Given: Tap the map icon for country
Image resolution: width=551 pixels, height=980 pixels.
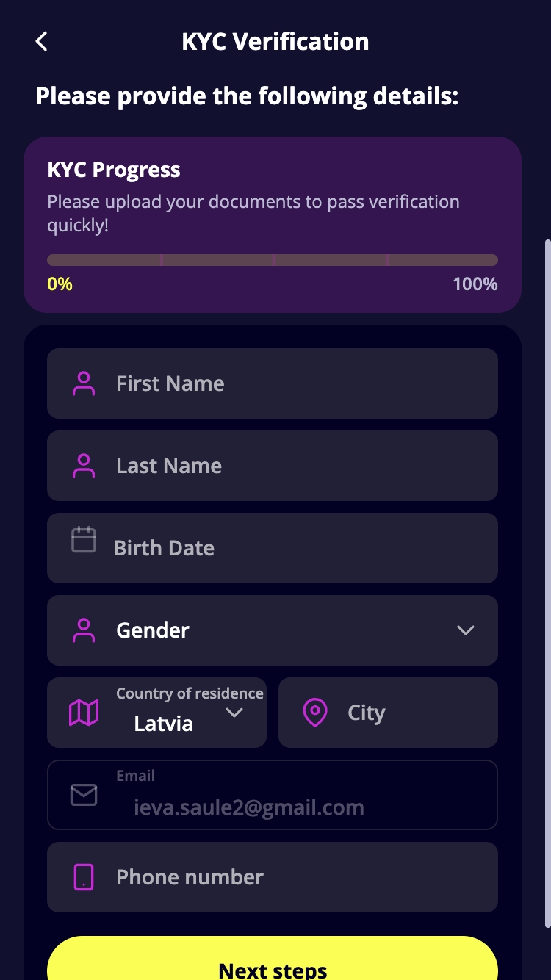Looking at the screenshot, I should (x=84, y=713).
